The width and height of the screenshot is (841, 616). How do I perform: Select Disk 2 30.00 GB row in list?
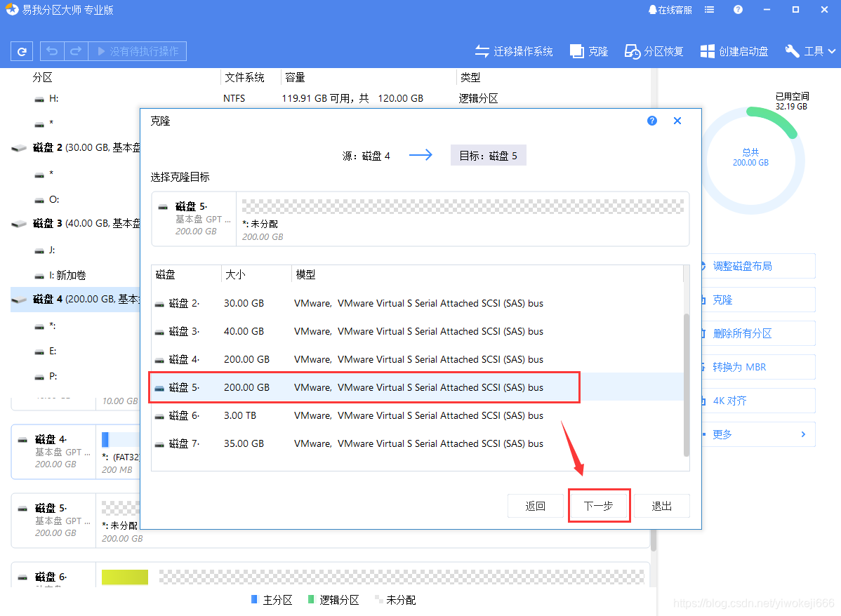[x=417, y=304]
